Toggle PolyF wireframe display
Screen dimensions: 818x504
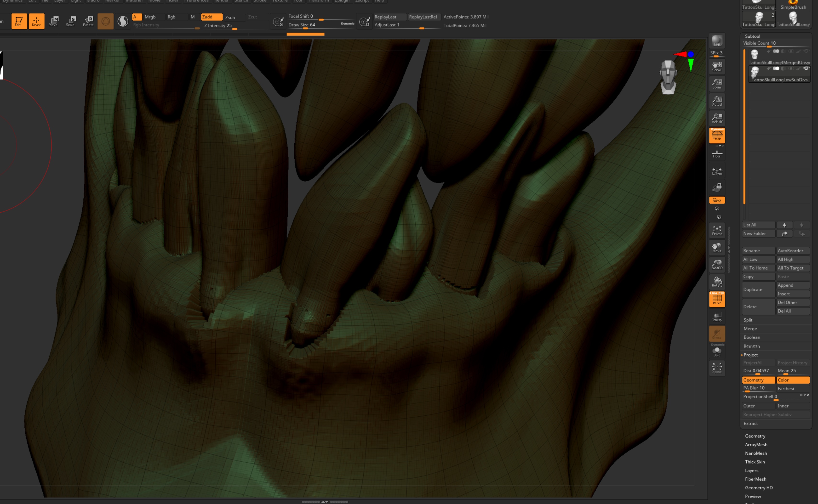point(717,299)
